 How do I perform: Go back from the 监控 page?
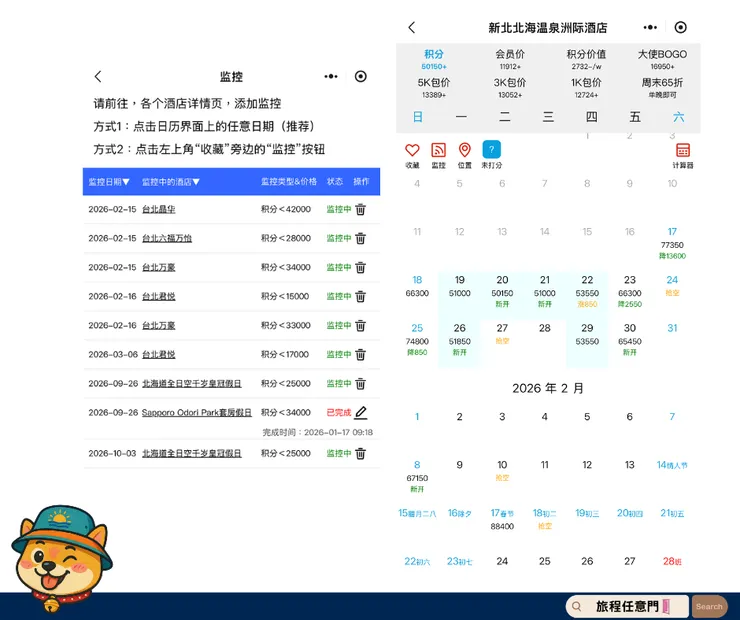click(98, 76)
